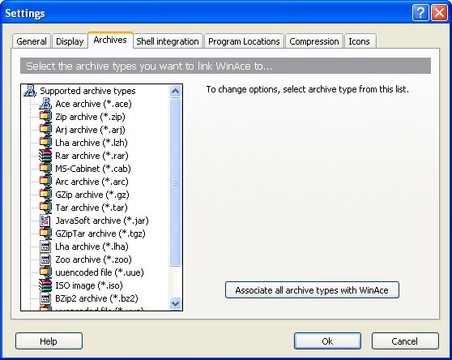Click the GZipTar archive (*.tgz) icon
This screenshot has width=452, height=360.
(45, 234)
